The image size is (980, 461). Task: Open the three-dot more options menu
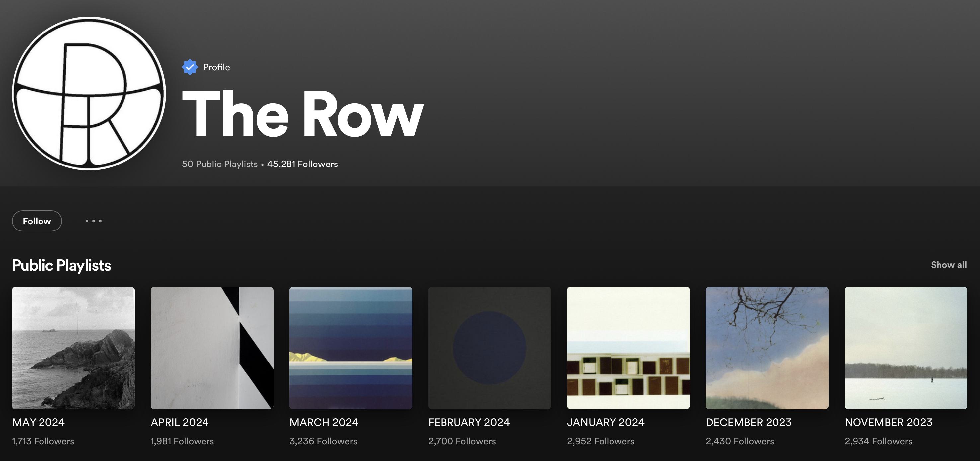(x=93, y=221)
